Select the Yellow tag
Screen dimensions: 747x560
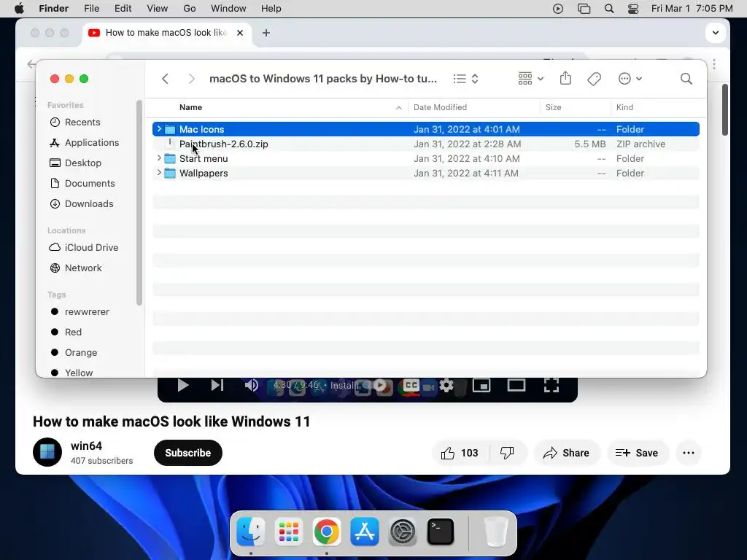(x=71, y=373)
